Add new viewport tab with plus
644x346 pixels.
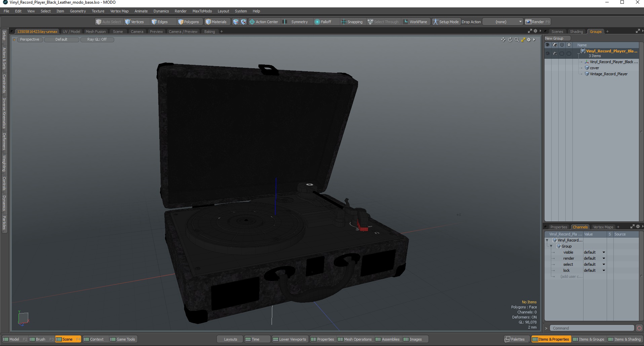click(222, 32)
